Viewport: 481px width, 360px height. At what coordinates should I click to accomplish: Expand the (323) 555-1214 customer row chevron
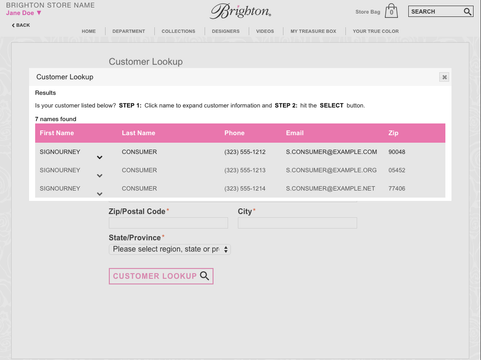pos(99,194)
